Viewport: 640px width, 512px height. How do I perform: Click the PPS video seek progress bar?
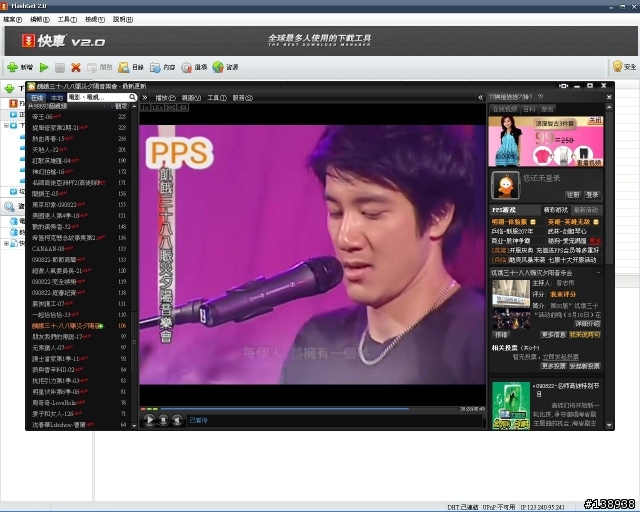pyautogui.click(x=308, y=408)
